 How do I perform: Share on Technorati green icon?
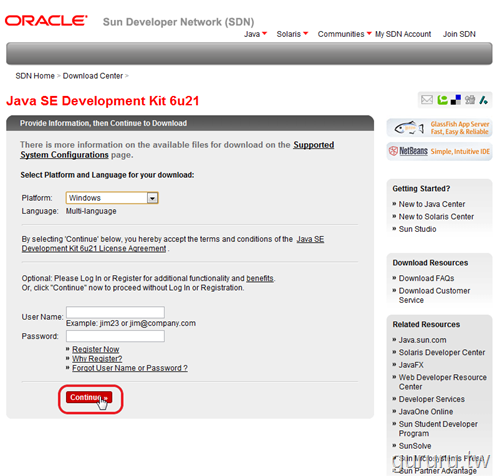coord(442,100)
